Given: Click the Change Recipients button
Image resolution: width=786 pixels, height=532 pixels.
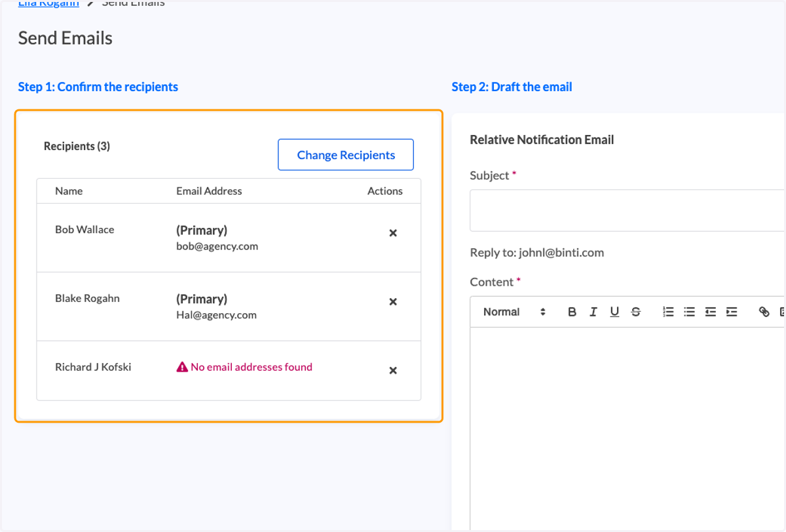Looking at the screenshot, I should tap(346, 155).
